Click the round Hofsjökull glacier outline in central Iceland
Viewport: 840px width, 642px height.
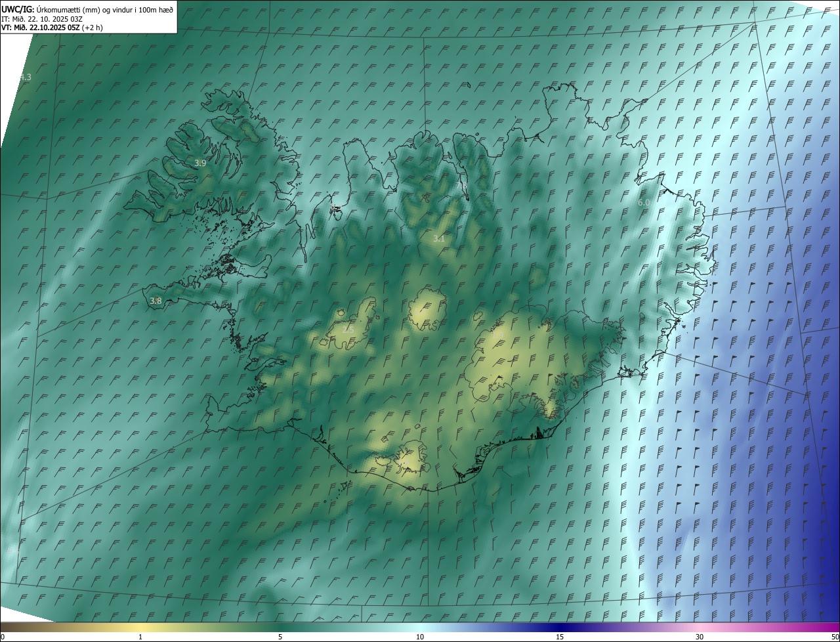[427, 310]
